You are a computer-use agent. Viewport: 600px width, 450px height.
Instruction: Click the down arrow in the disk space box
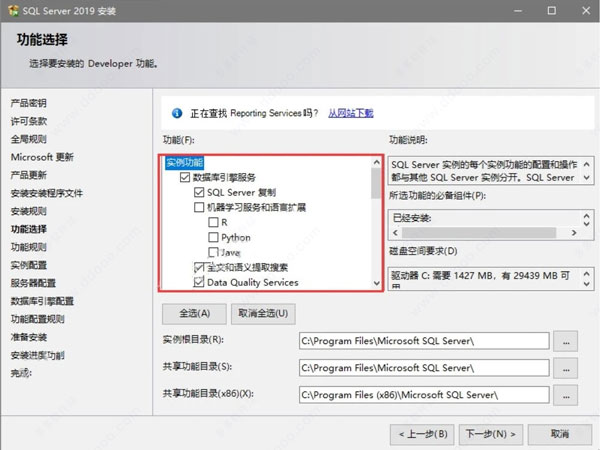pos(587,284)
